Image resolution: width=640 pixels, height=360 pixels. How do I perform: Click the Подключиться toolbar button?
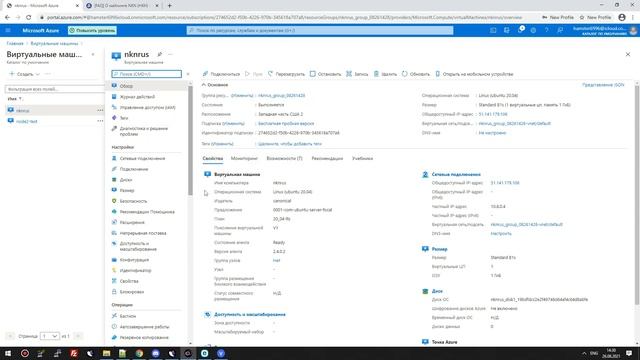point(221,74)
